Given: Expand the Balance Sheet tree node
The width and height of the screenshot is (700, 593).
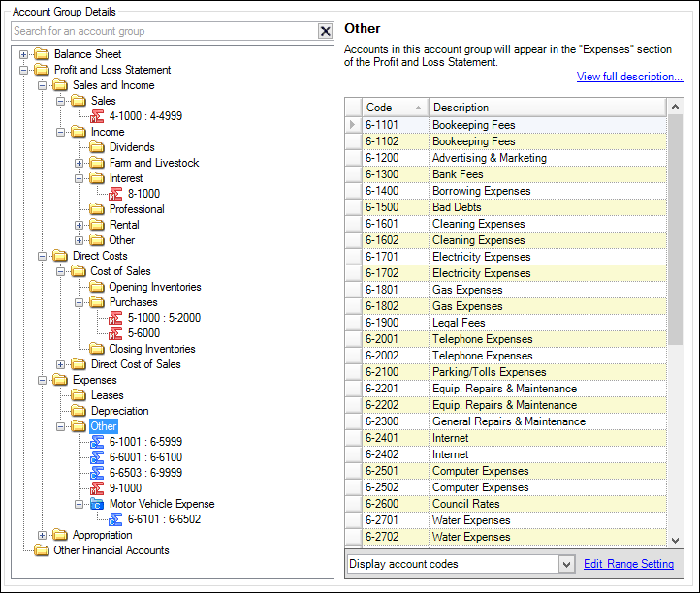Looking at the screenshot, I should point(24,54).
